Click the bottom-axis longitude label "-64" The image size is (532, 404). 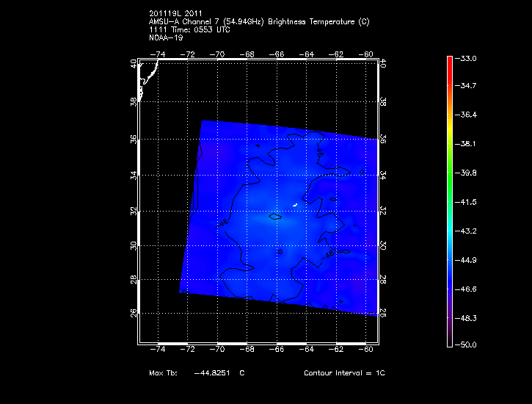(307, 349)
